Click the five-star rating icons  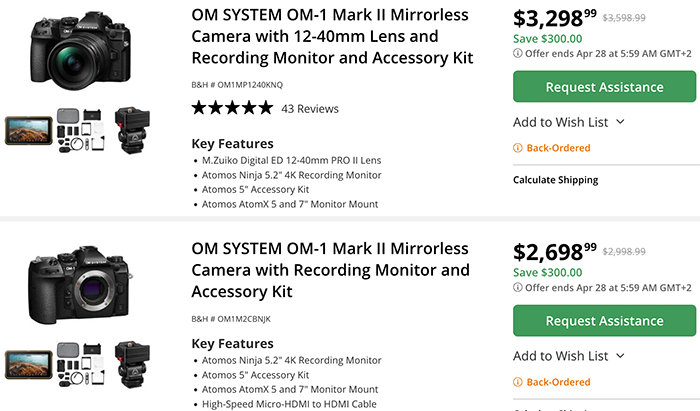click(231, 108)
